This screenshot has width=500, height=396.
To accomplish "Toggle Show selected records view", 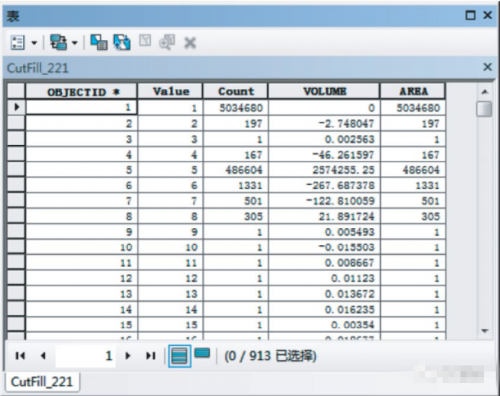I will point(202,353).
